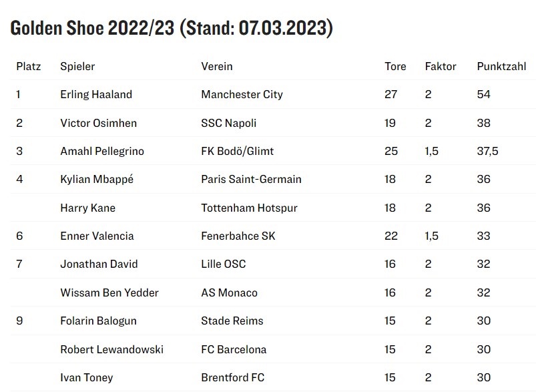The image size is (536, 392).
Task: Click Kylian Mbappé in the table
Action: 97,179
